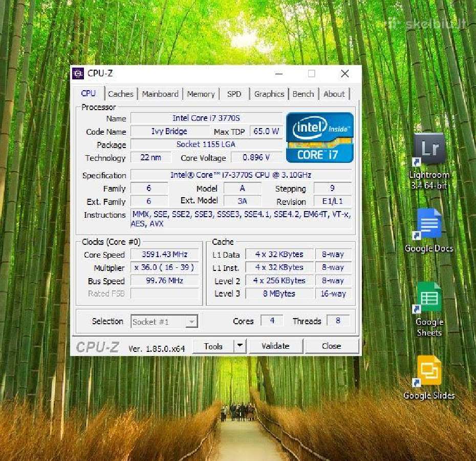Screen dimensions: 476x461
Task: Click the Level 3 8 MBytes value
Action: (x=279, y=294)
